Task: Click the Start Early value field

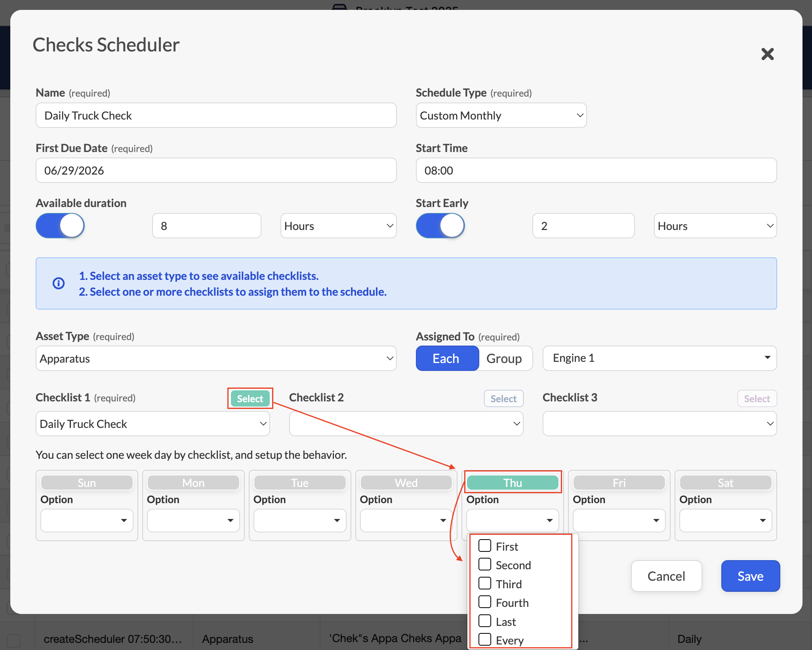Action: coord(583,226)
